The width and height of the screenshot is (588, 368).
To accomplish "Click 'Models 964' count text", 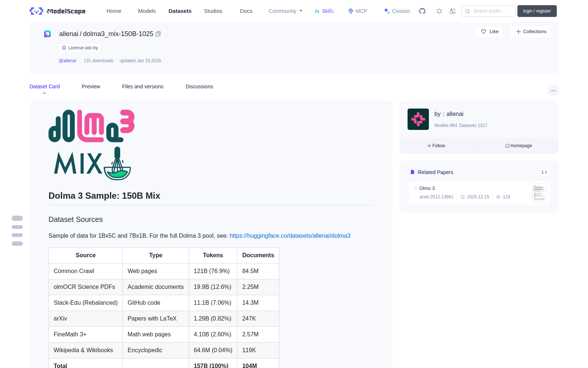I will (x=446, y=125).
